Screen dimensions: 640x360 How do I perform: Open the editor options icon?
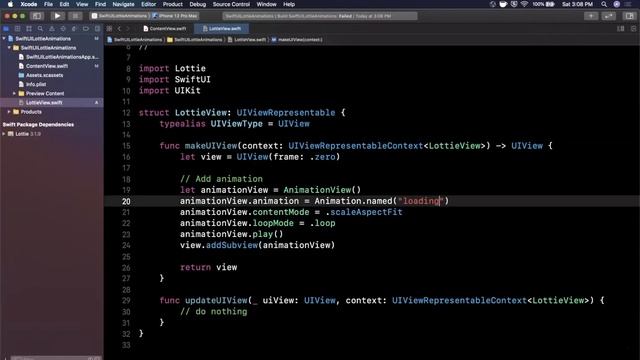point(621,29)
